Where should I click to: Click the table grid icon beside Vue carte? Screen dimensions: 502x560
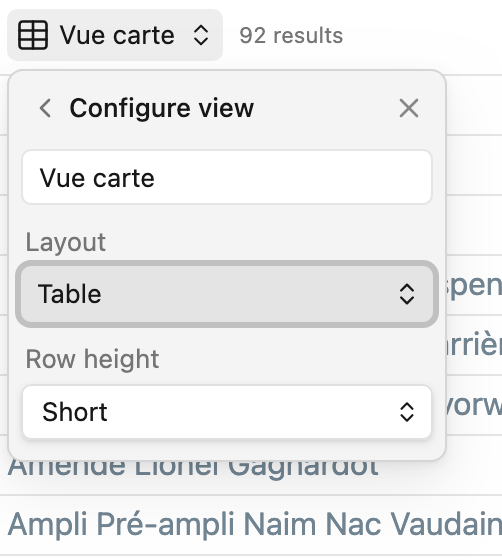(33, 35)
